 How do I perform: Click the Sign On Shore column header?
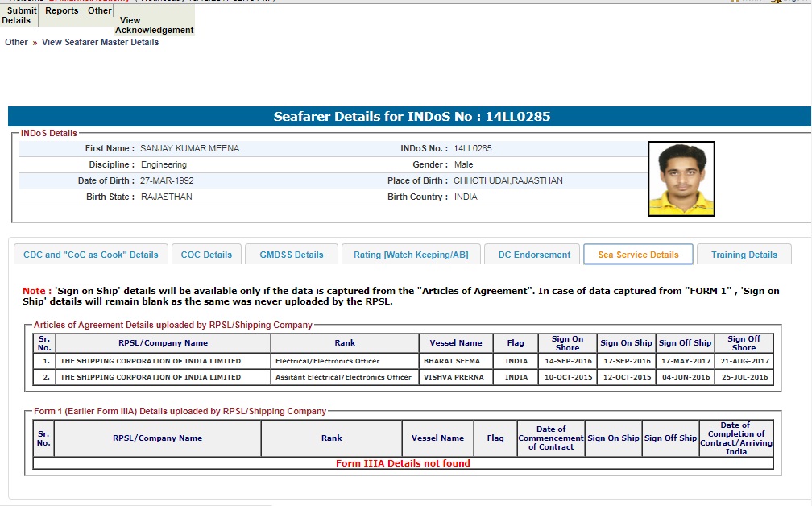(x=567, y=343)
